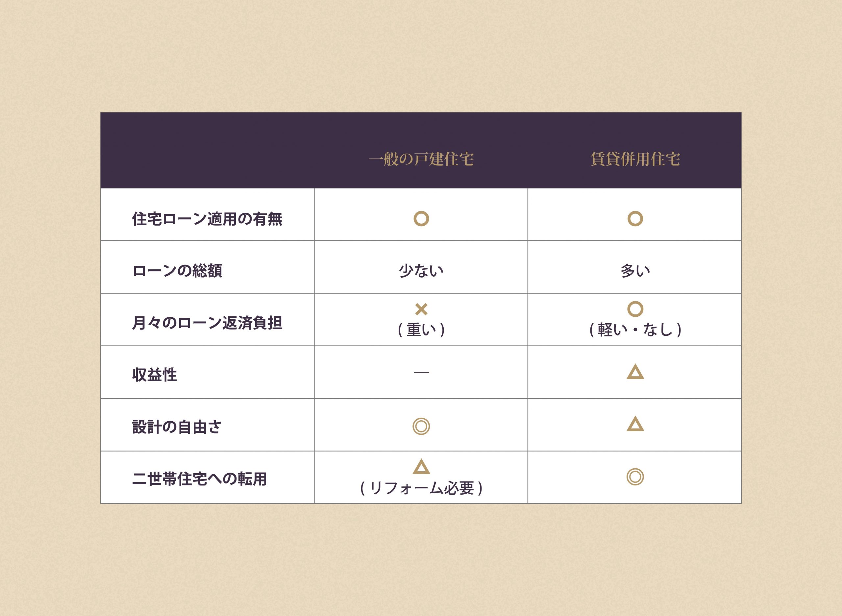Click the X mark above 重い
Viewport: 842px width, 616px height.
[421, 309]
